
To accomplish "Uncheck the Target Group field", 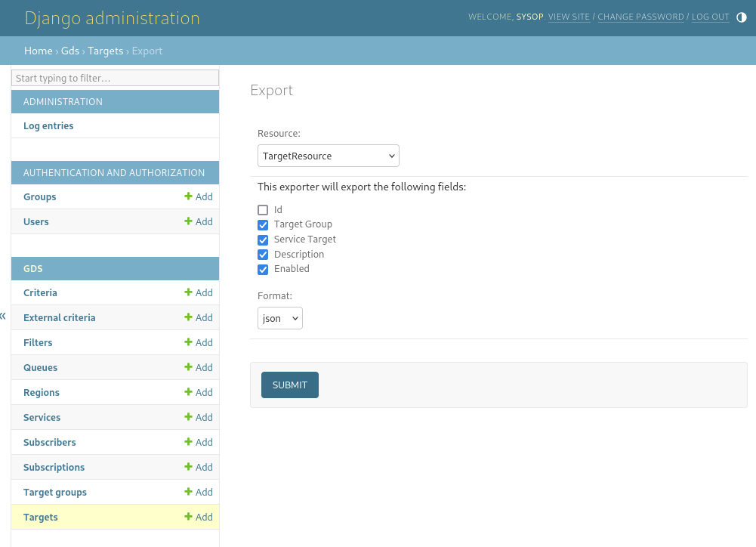I will point(263,225).
